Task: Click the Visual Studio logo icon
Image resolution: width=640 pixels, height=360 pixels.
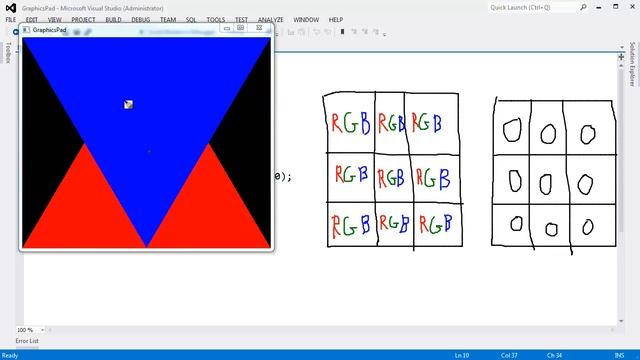Action: (x=11, y=8)
